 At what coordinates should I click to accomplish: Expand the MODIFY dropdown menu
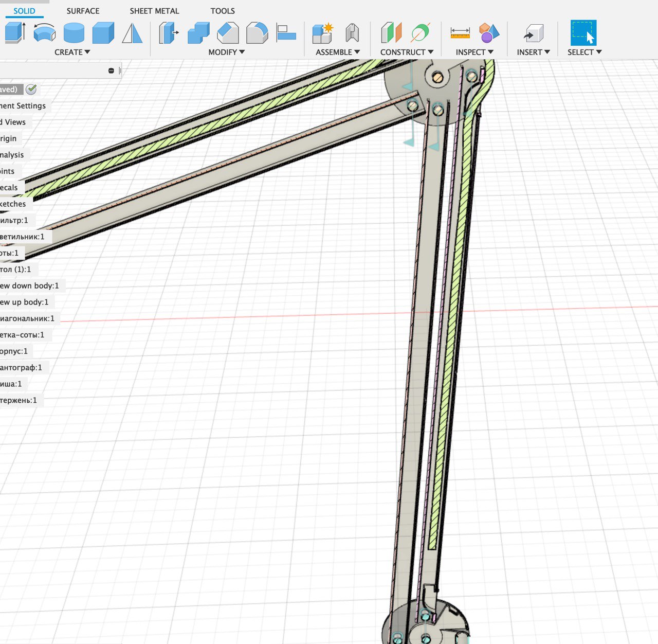pos(226,52)
